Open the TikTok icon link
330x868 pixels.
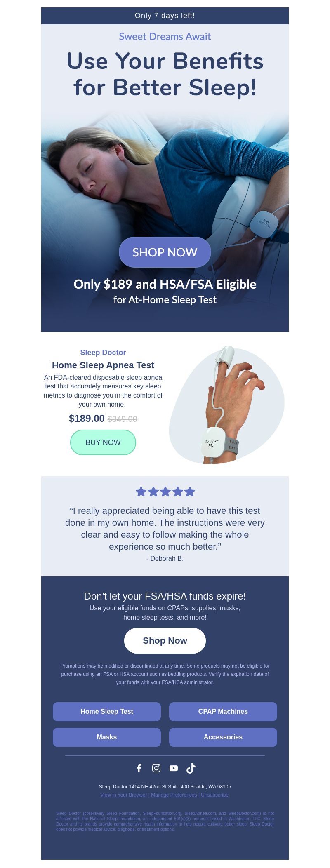point(191,768)
